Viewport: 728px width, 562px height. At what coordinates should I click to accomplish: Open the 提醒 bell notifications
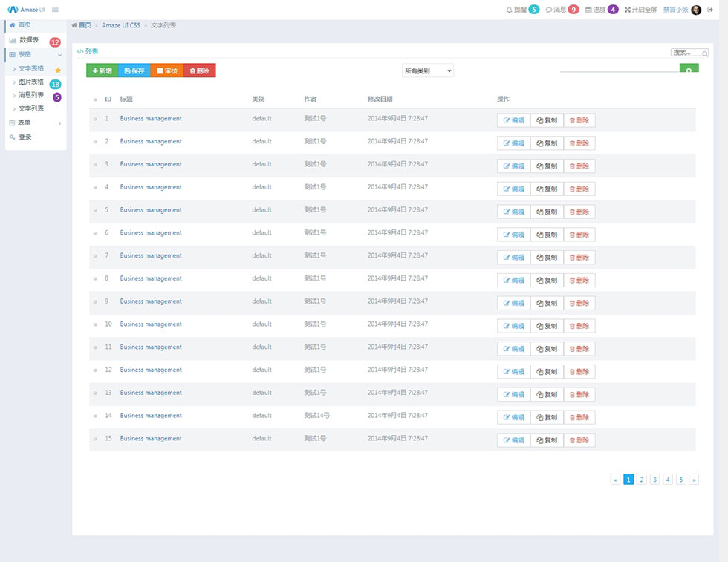[x=510, y=10]
